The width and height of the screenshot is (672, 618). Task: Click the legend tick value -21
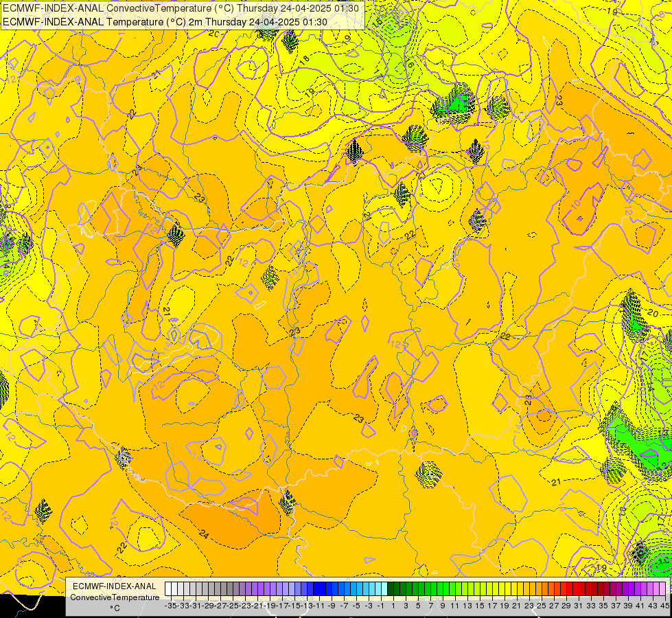(x=257, y=606)
